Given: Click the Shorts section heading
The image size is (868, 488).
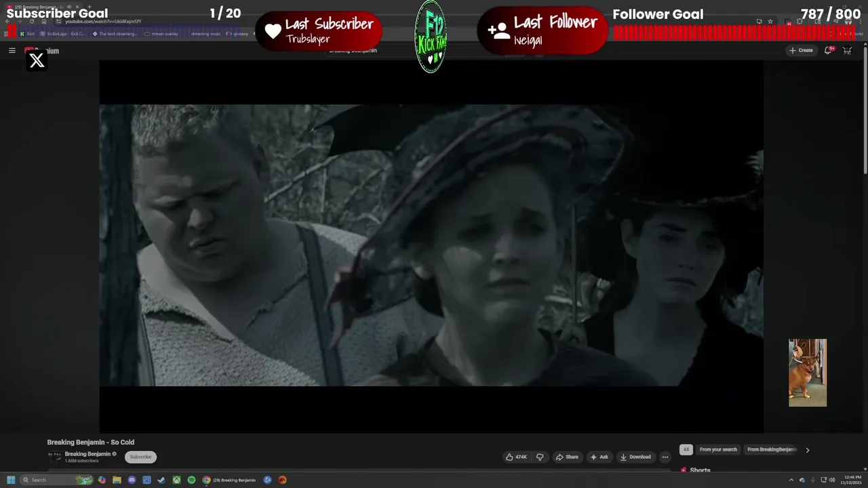Looking at the screenshot, I should 700,470.
